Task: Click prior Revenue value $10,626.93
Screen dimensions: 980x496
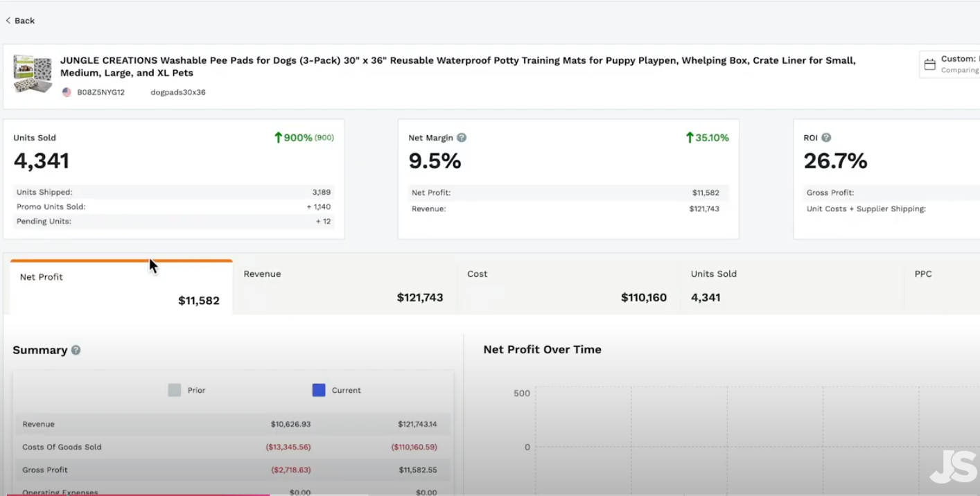Action: pos(290,424)
